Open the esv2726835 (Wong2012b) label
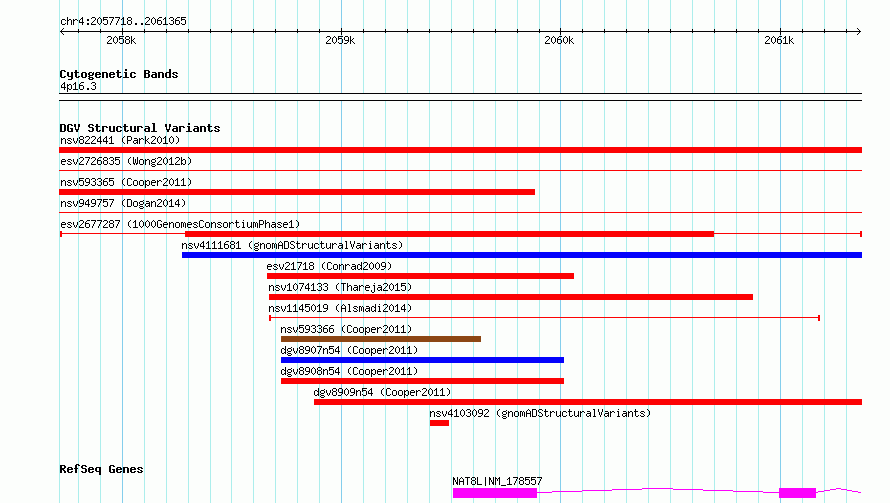Viewport: 890px width, 503px height. tap(126, 161)
